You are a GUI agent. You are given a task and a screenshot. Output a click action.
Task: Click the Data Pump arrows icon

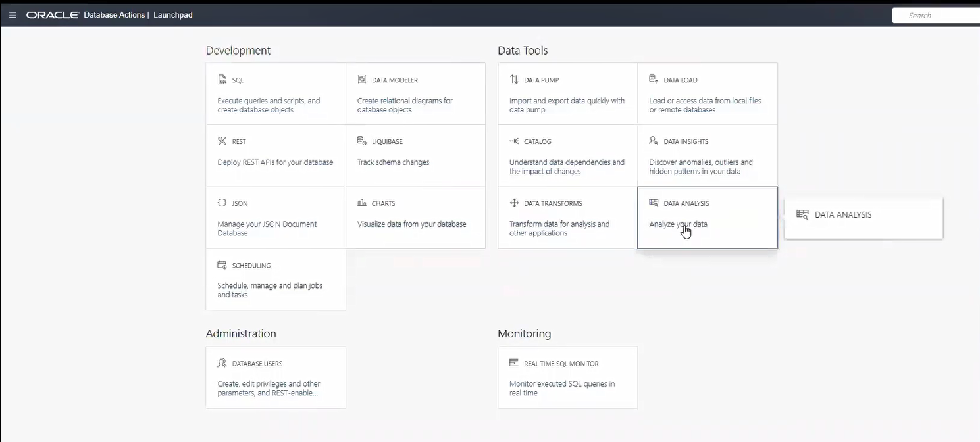pos(514,80)
